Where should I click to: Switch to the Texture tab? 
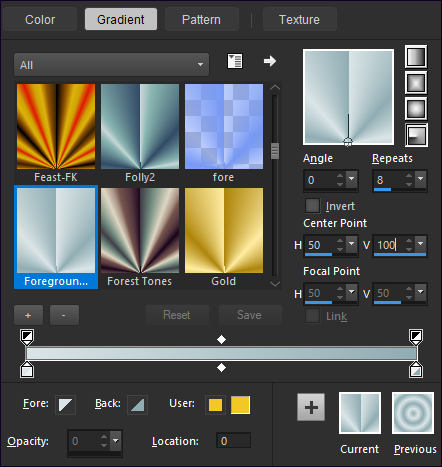pyautogui.click(x=299, y=20)
